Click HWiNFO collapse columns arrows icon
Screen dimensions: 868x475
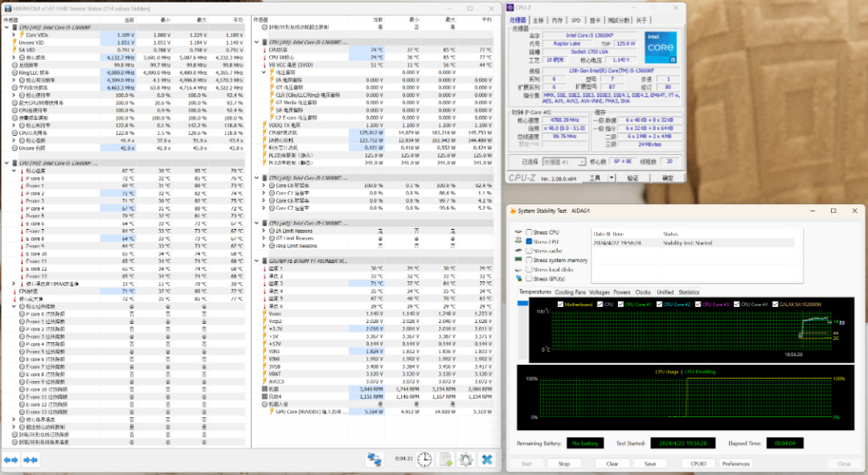(31, 460)
